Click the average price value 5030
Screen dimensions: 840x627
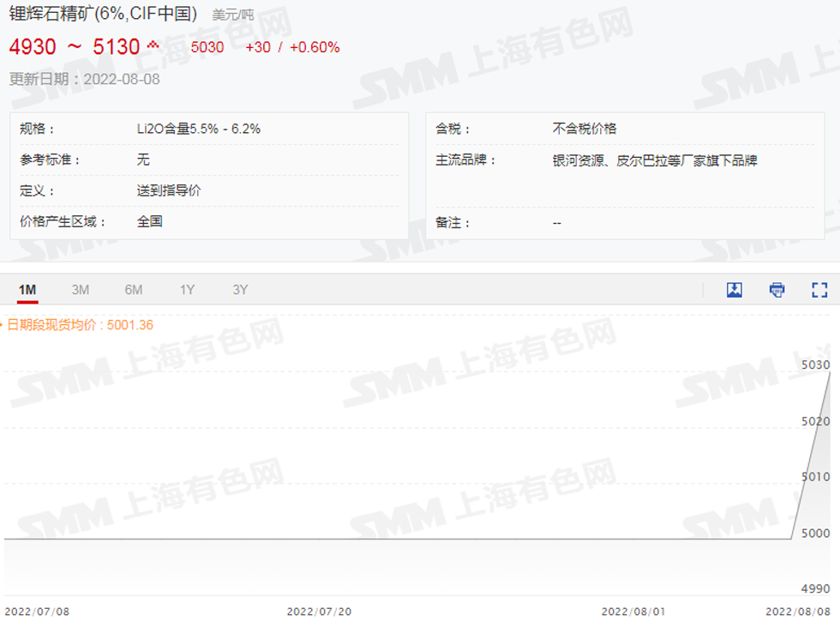(207, 47)
